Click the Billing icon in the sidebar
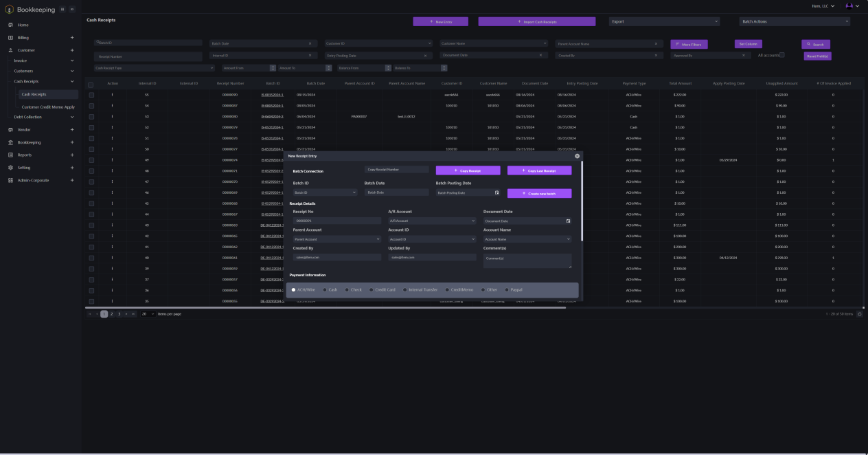 (10, 37)
